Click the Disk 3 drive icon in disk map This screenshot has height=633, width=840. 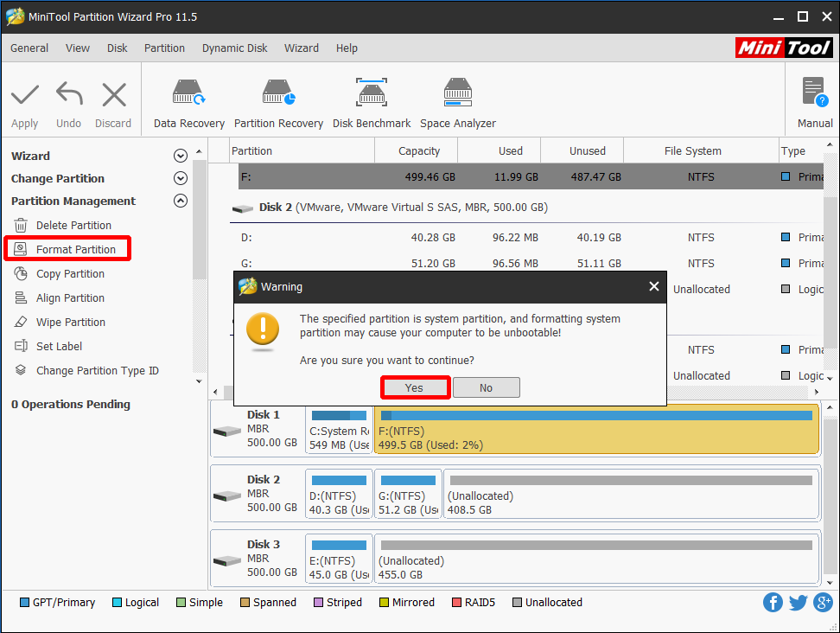[227, 560]
